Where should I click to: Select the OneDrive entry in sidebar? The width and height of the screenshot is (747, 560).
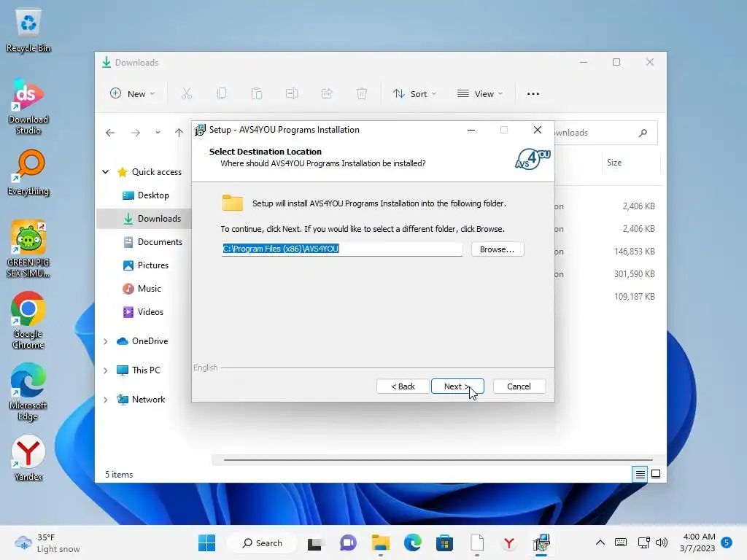(142, 341)
